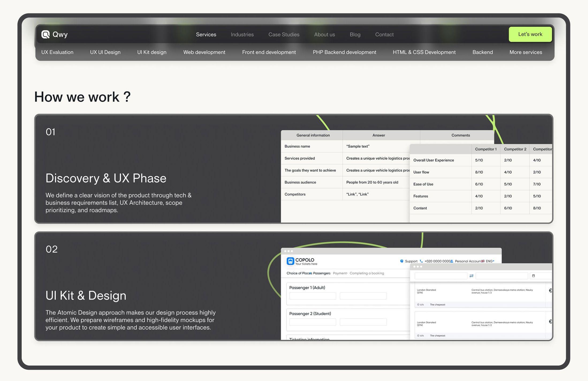588x381 pixels.
Task: Select the Payment booking step tab
Action: pyautogui.click(x=340, y=273)
